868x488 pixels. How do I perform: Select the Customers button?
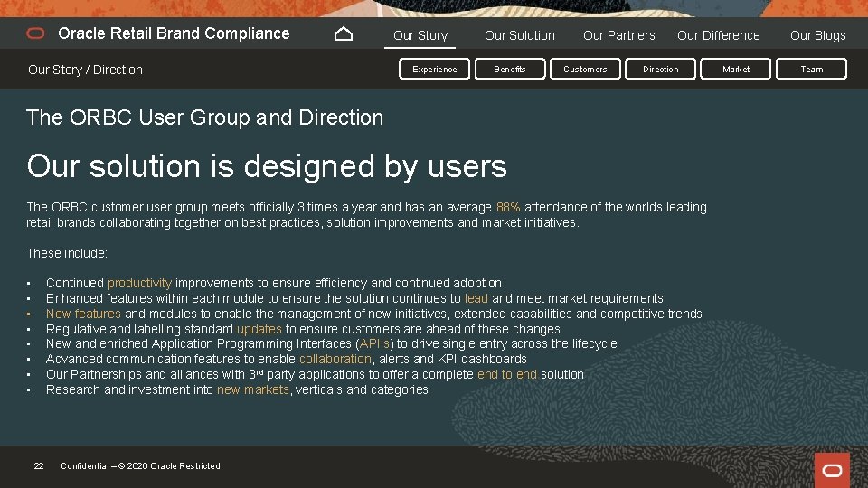(585, 70)
